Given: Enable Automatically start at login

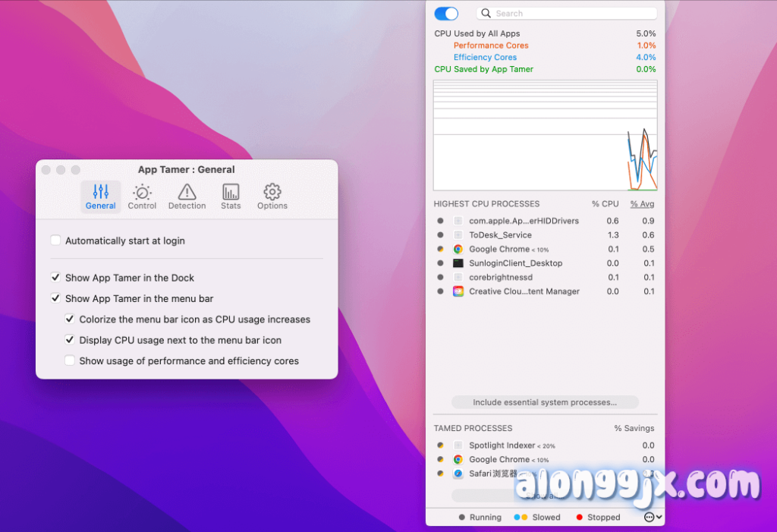Looking at the screenshot, I should pyautogui.click(x=55, y=241).
